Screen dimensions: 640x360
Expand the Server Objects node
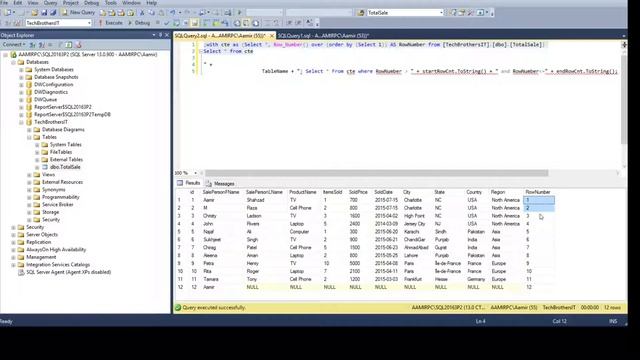click(13, 235)
